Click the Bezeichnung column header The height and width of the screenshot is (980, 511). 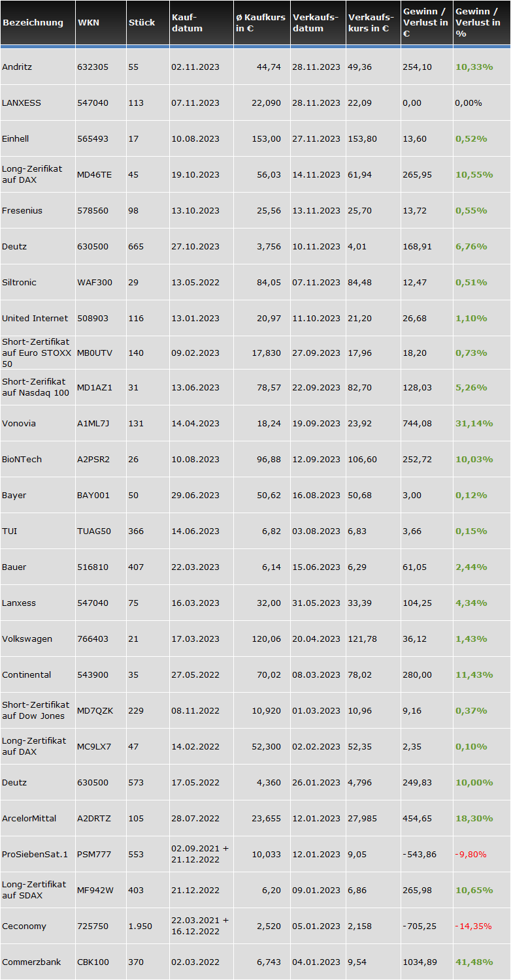(x=33, y=22)
